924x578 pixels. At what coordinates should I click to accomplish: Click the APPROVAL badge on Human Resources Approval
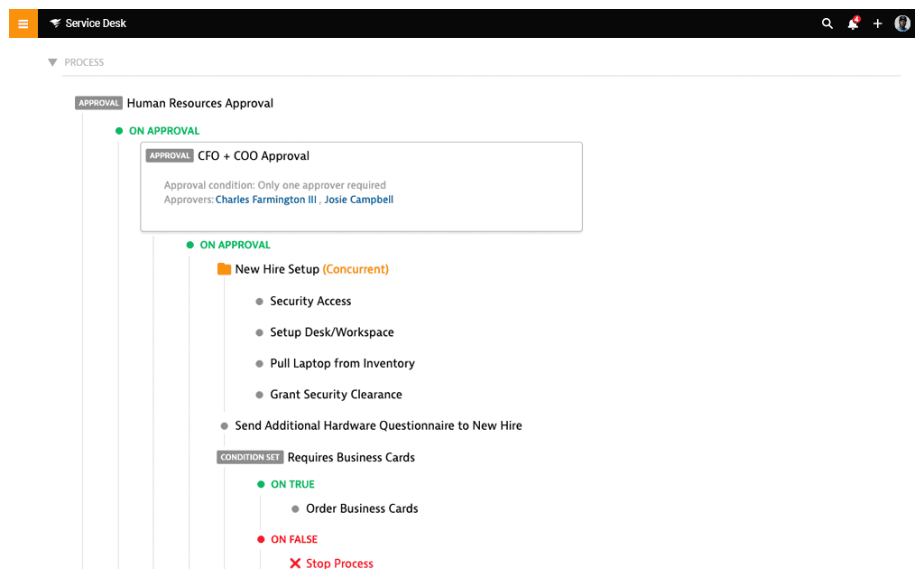[98, 103]
